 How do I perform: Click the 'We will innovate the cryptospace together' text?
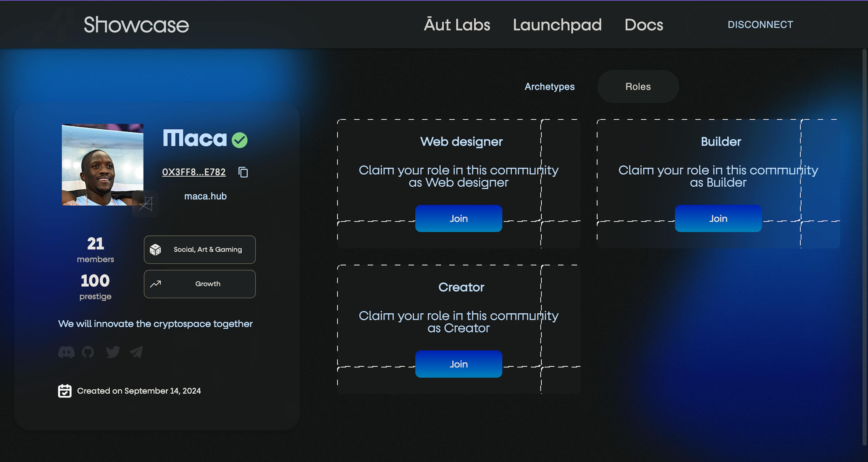[155, 324]
